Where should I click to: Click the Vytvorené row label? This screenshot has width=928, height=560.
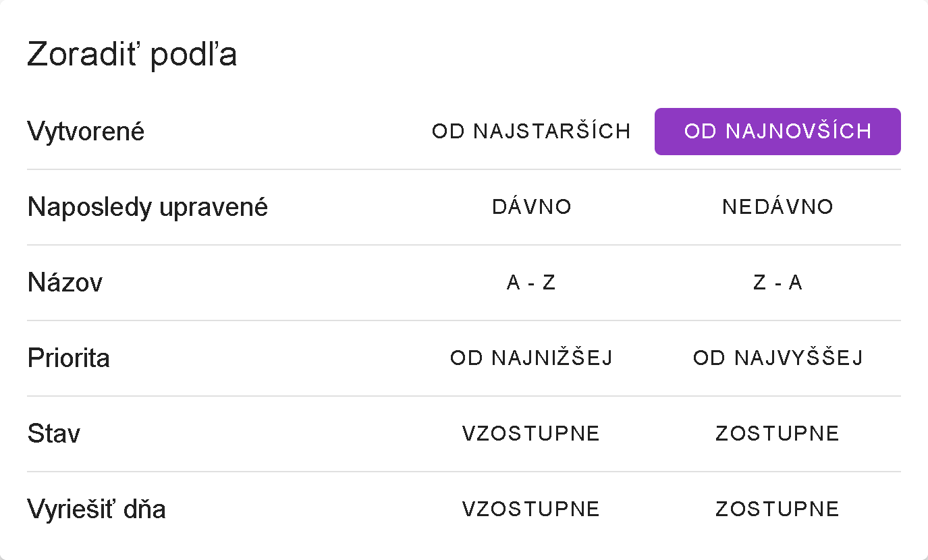pos(86,132)
